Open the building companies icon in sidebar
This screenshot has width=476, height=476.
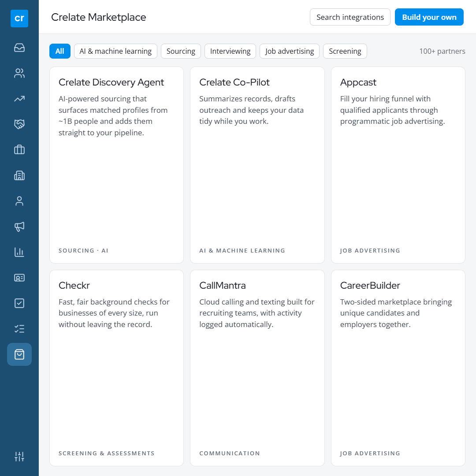[19, 175]
